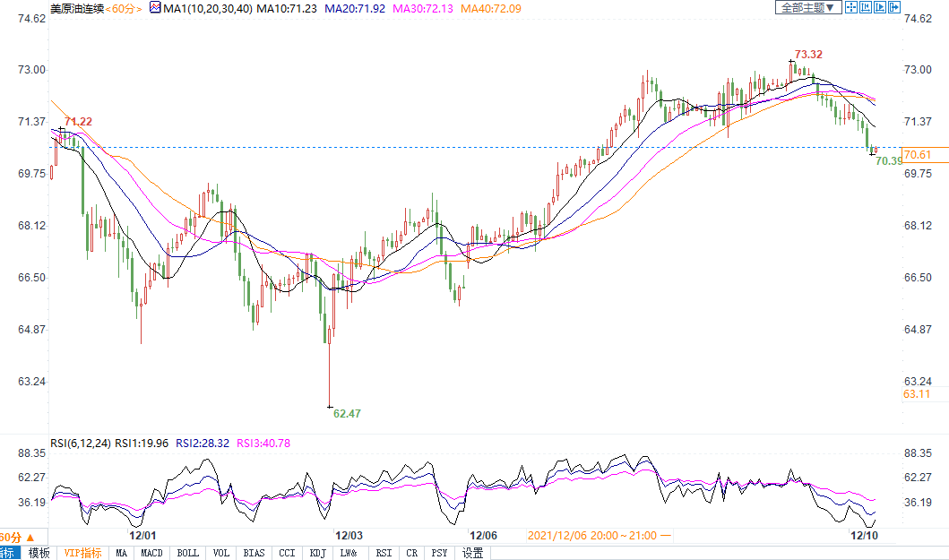Click the first grid layout icon at top right
Viewport: 949px width, 560px height.
point(851,7)
